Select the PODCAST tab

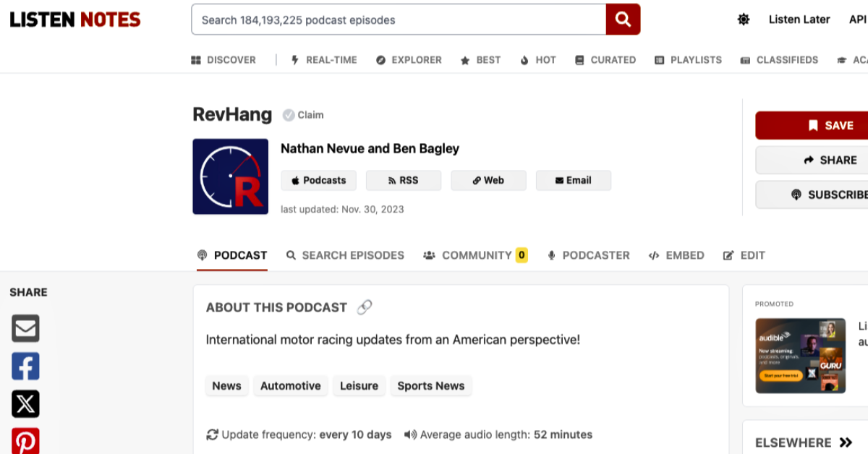pos(232,255)
